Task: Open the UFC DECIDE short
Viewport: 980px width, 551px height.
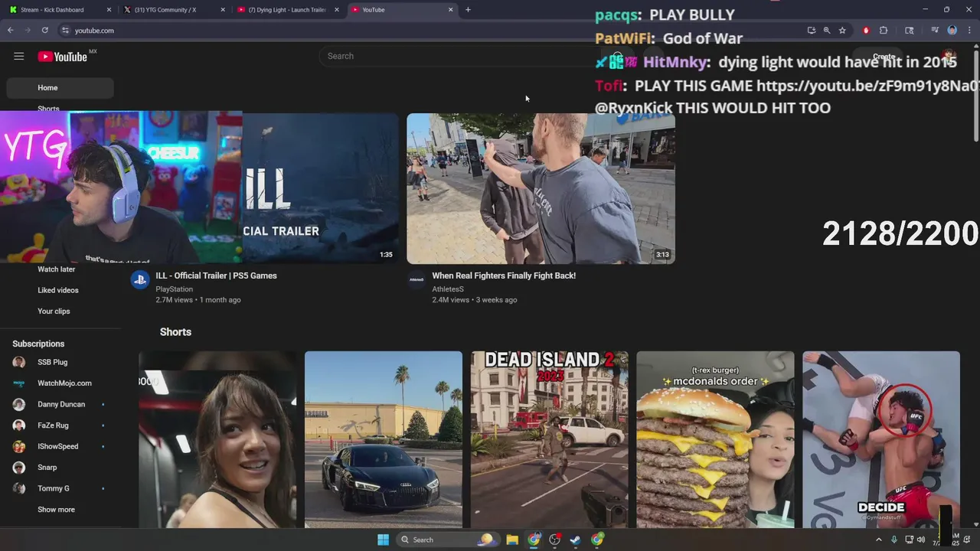Action: [x=881, y=439]
